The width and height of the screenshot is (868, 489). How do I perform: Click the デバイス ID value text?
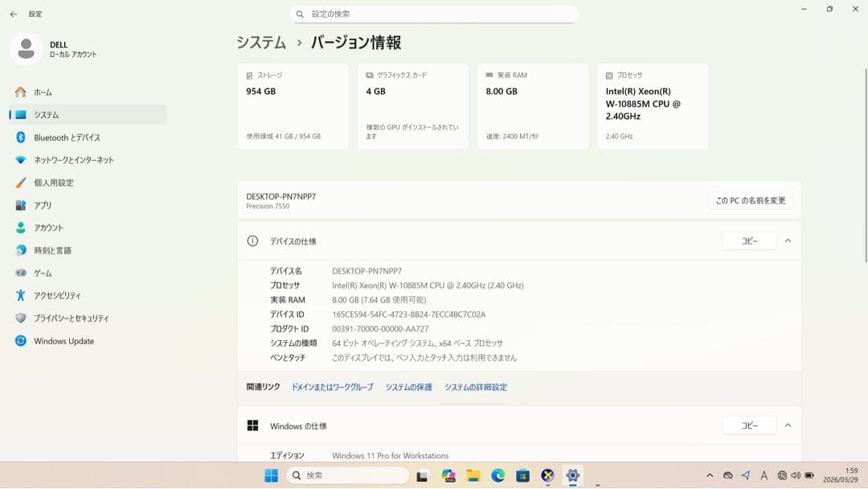coord(408,314)
